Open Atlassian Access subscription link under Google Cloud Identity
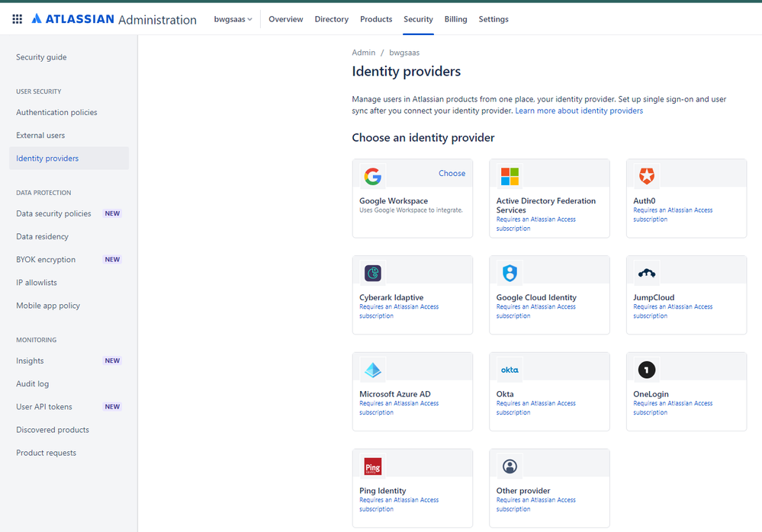The image size is (762, 532). [535, 311]
